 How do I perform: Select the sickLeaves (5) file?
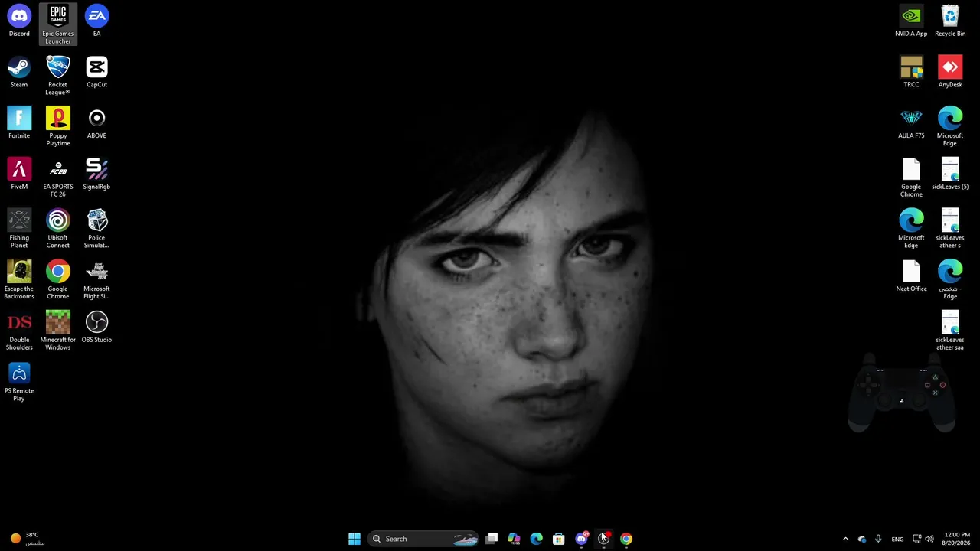pyautogui.click(x=950, y=174)
